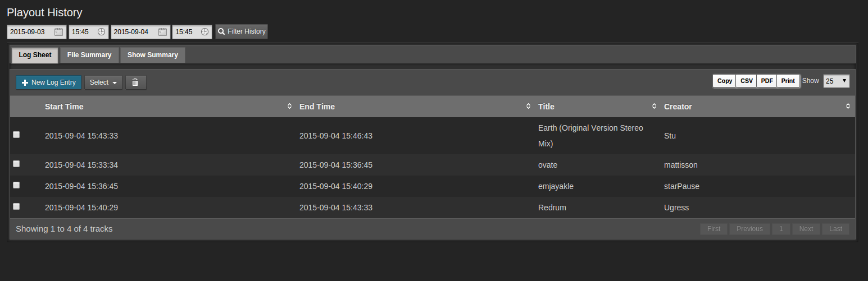Screen dimensions: 868x281
Task: Switch to the File Summary tab
Action: pos(89,55)
